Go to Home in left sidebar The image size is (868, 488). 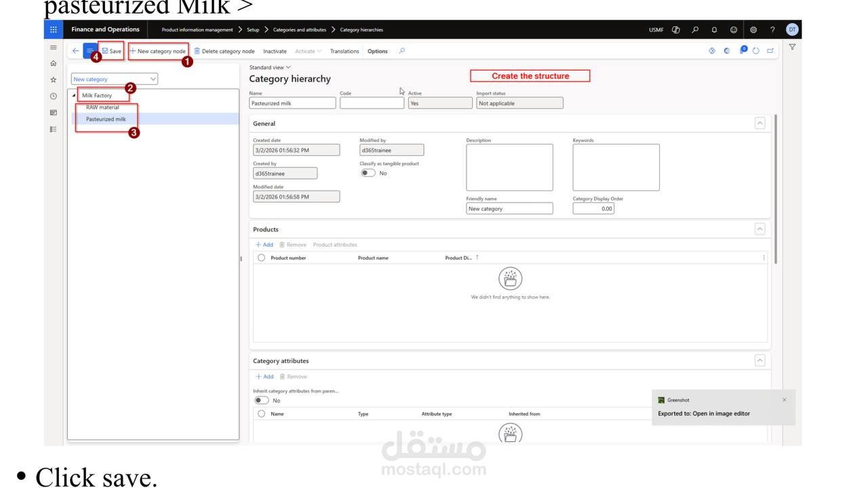pyautogui.click(x=54, y=63)
